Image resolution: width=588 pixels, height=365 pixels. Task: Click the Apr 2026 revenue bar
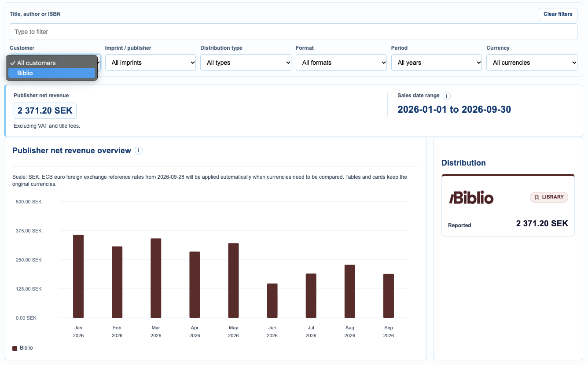point(195,285)
